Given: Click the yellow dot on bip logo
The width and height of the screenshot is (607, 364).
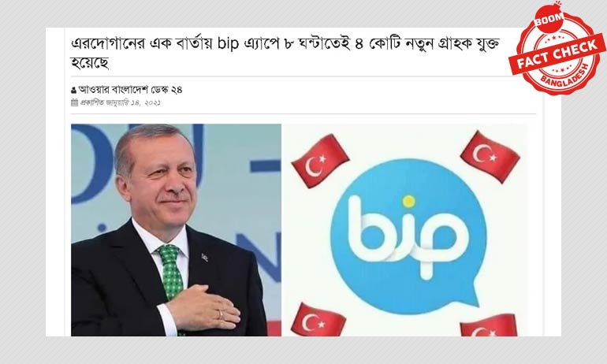Looking at the screenshot, I should pyautogui.click(x=408, y=201).
